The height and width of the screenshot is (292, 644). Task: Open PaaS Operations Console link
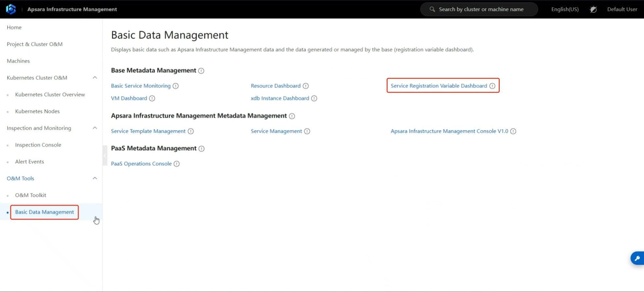pyautogui.click(x=141, y=164)
